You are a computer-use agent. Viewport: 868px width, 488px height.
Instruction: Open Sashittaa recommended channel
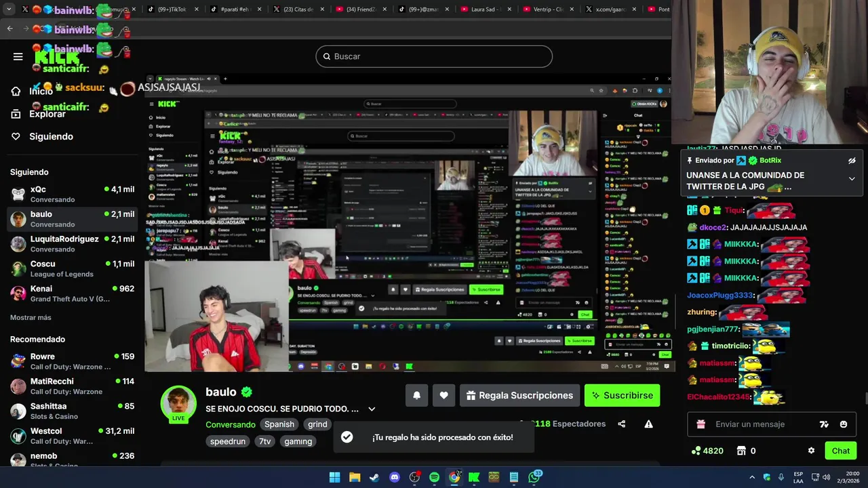point(73,411)
